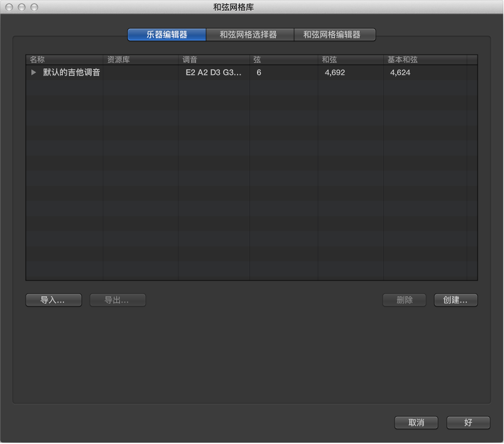
Task: Switch to the 乐器编辑器 tab
Action: point(167,35)
